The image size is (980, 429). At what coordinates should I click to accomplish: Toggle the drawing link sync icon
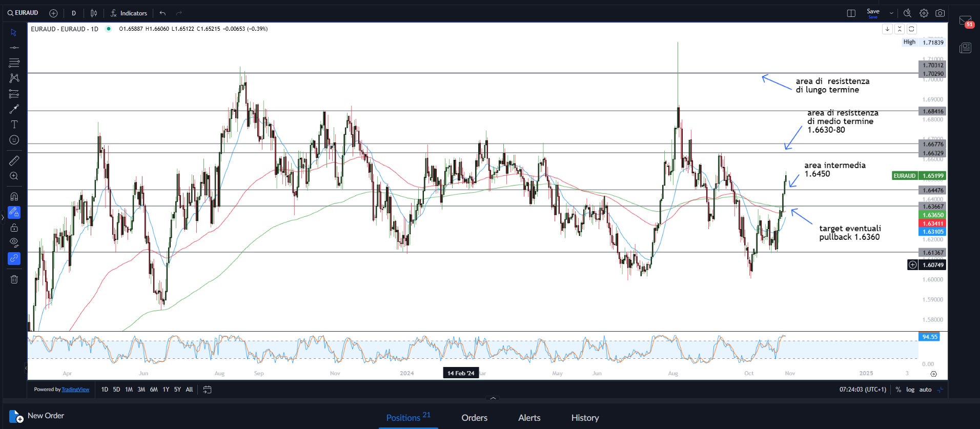(x=14, y=258)
